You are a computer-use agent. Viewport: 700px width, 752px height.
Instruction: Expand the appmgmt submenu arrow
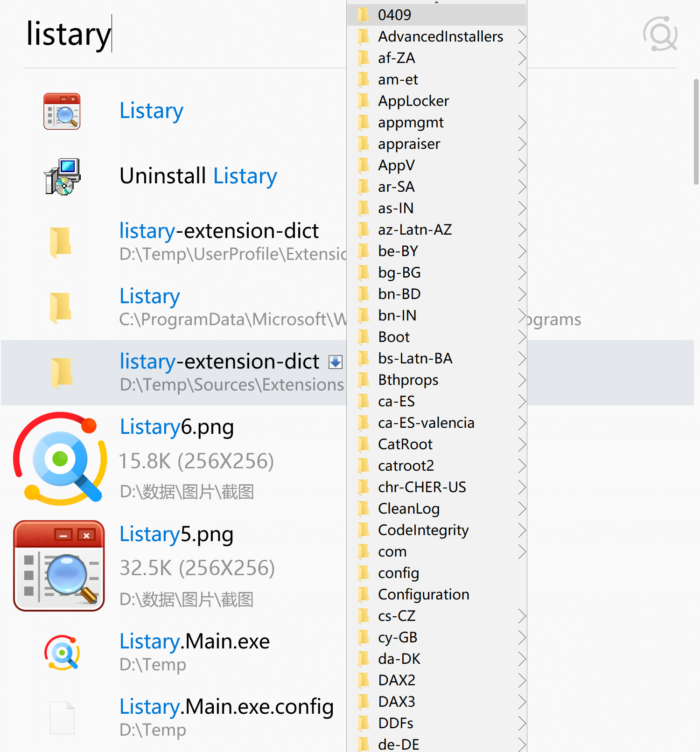522,122
